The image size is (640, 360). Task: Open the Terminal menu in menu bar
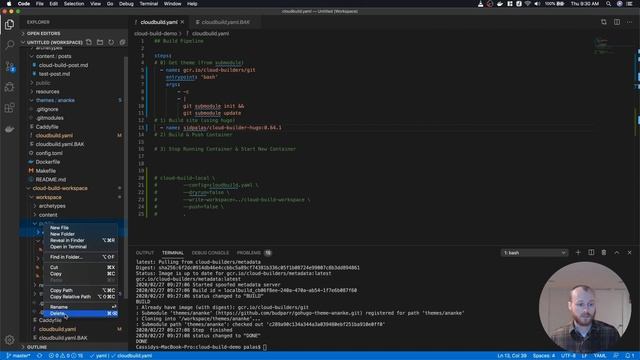[x=149, y=4]
